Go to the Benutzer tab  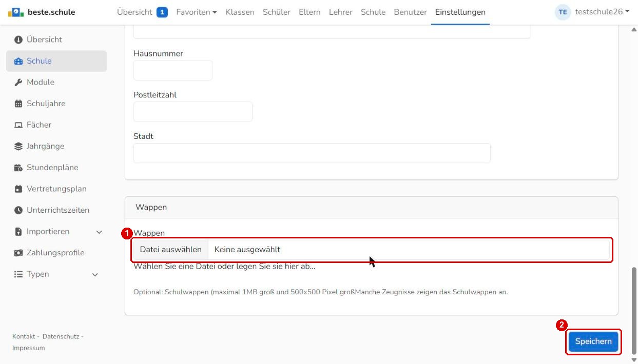click(410, 12)
